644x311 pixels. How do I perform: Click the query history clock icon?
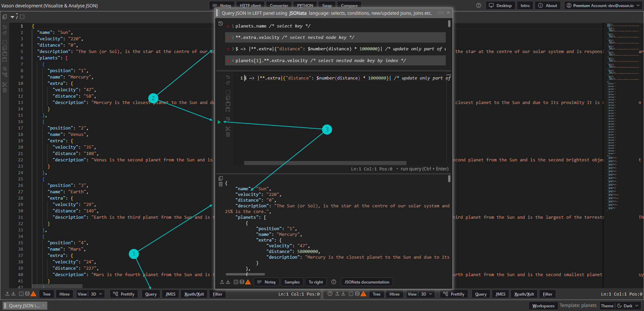coord(220,23)
